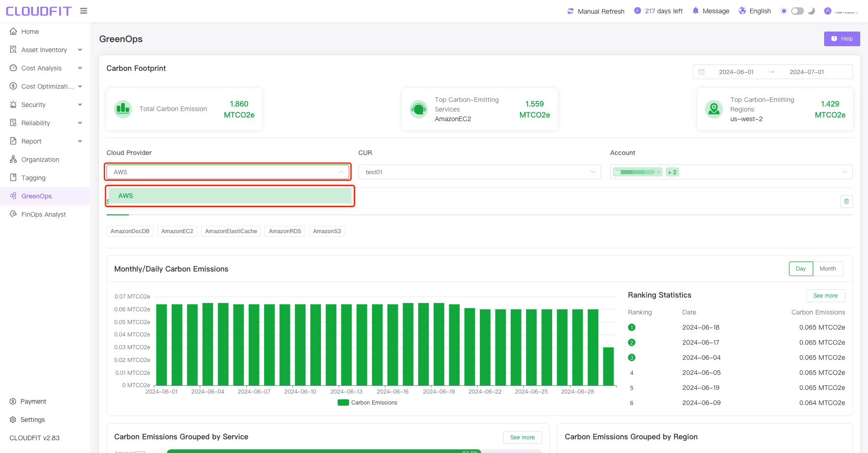Click the 2024-06-18 ranking row
The width and height of the screenshot is (868, 453).
point(736,327)
